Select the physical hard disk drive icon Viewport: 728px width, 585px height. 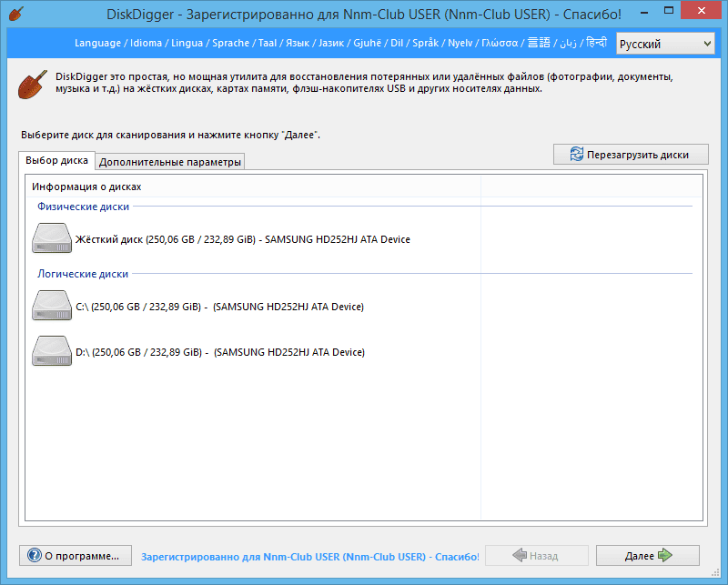click(x=51, y=239)
